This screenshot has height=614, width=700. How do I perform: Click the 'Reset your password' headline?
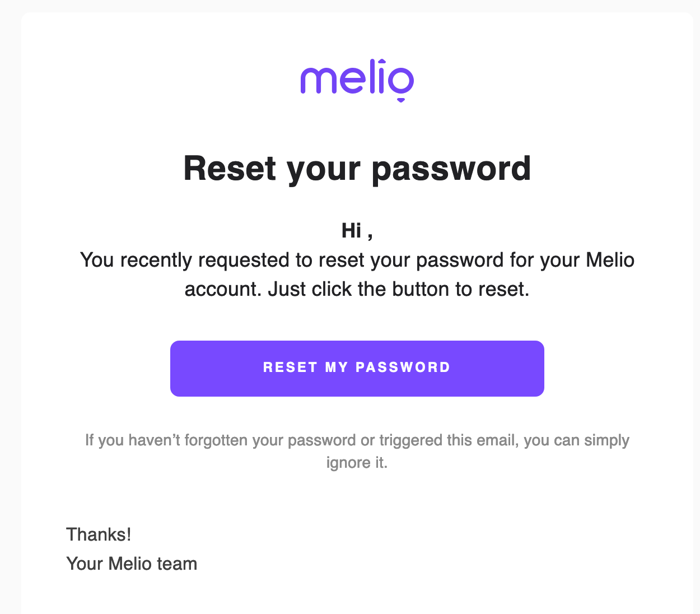(x=357, y=169)
